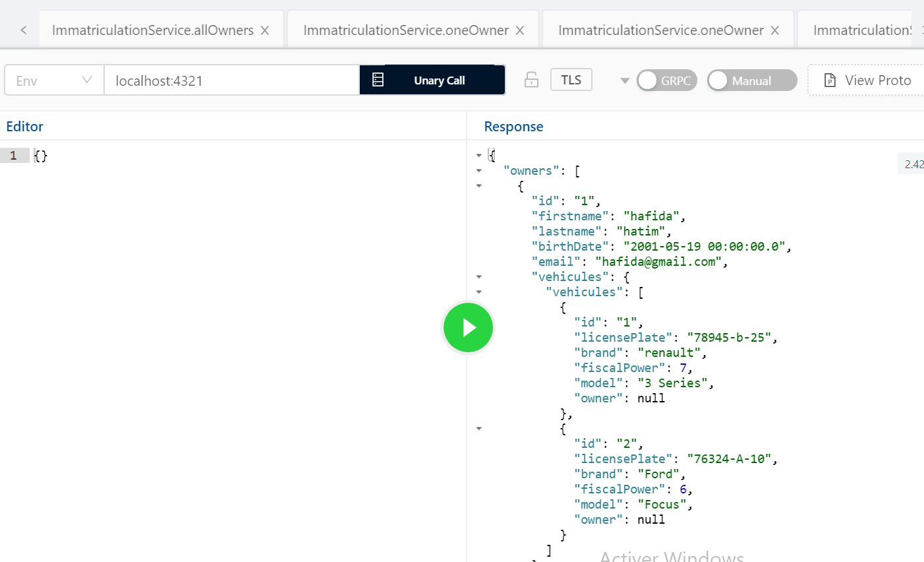Select the ImmatriculationService.allOwners tab

tap(153, 30)
